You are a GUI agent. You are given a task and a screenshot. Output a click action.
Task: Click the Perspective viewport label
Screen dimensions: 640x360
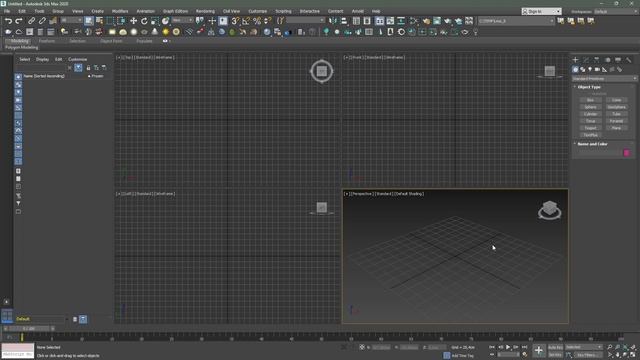point(362,194)
